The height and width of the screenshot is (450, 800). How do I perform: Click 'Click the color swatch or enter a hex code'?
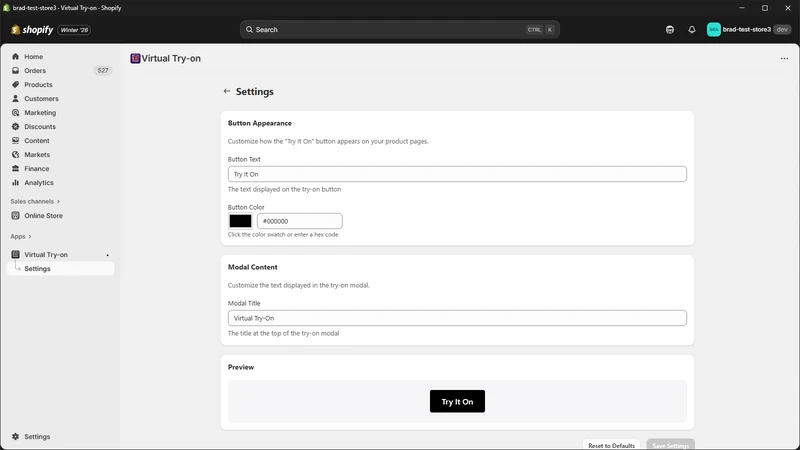tap(283, 235)
